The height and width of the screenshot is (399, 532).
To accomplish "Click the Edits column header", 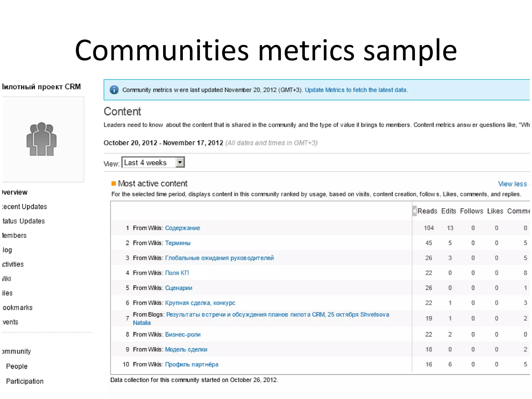I will 449,211.
